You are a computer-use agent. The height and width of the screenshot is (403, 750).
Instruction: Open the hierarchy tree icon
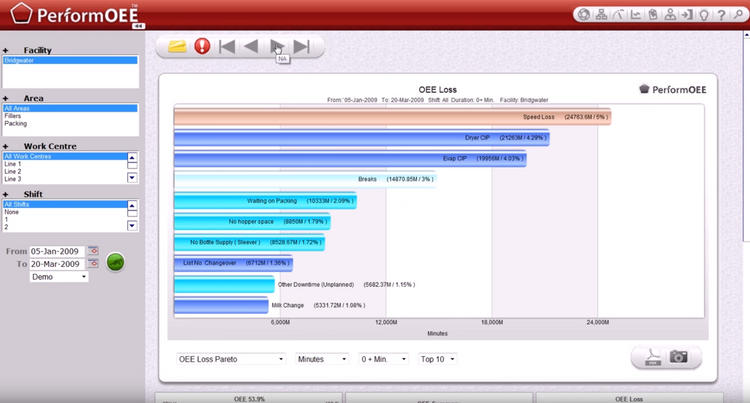coord(601,14)
